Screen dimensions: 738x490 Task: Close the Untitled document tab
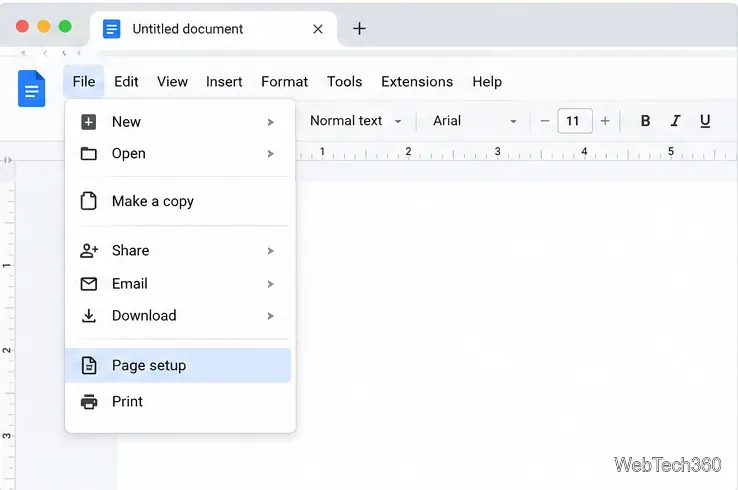coord(318,29)
